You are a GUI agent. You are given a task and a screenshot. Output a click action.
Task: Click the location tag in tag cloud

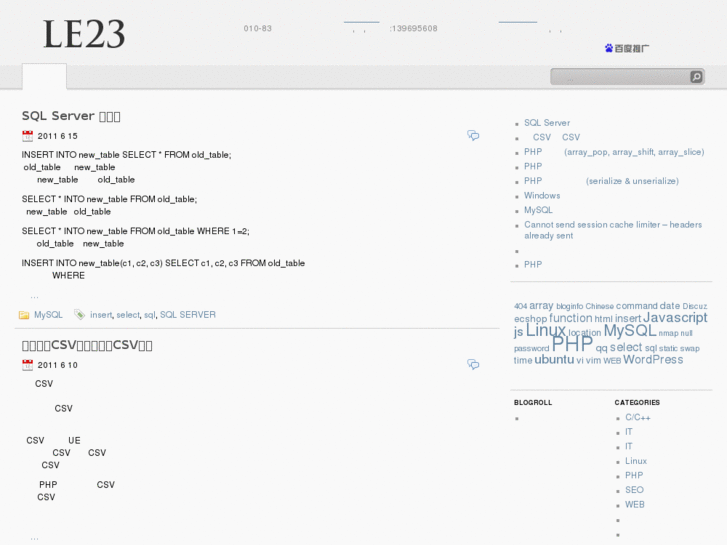click(x=585, y=333)
